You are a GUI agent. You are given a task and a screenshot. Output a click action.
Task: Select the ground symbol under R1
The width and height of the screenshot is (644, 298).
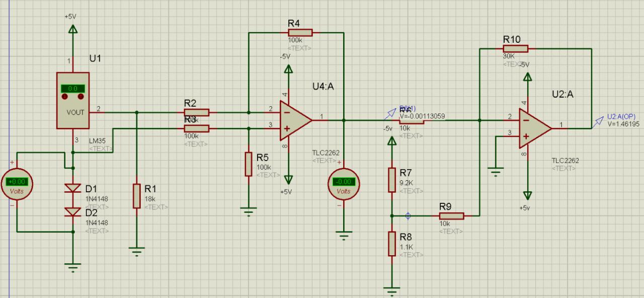click(136, 250)
